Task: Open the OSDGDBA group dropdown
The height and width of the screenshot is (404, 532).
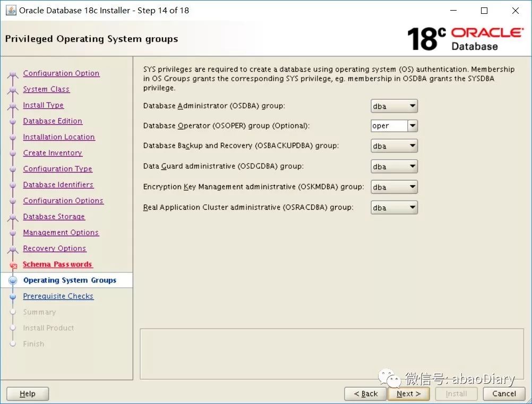Action: point(394,167)
